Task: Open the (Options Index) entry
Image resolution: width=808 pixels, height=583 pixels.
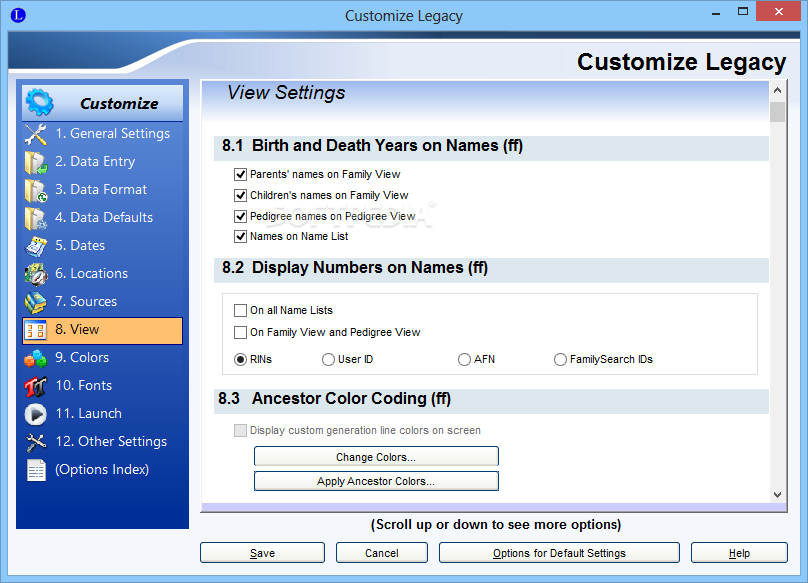Action: click(x=102, y=469)
